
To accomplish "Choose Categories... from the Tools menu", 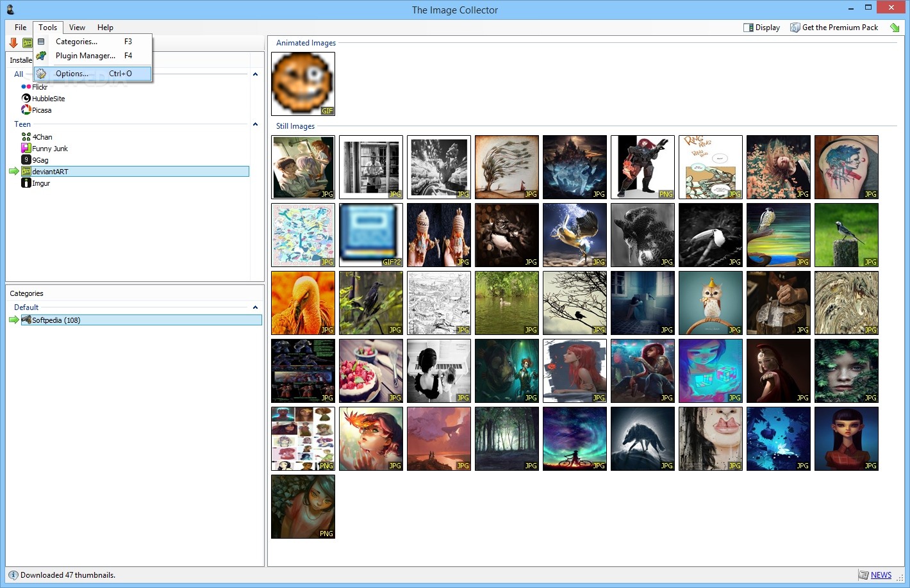I will click(93, 42).
